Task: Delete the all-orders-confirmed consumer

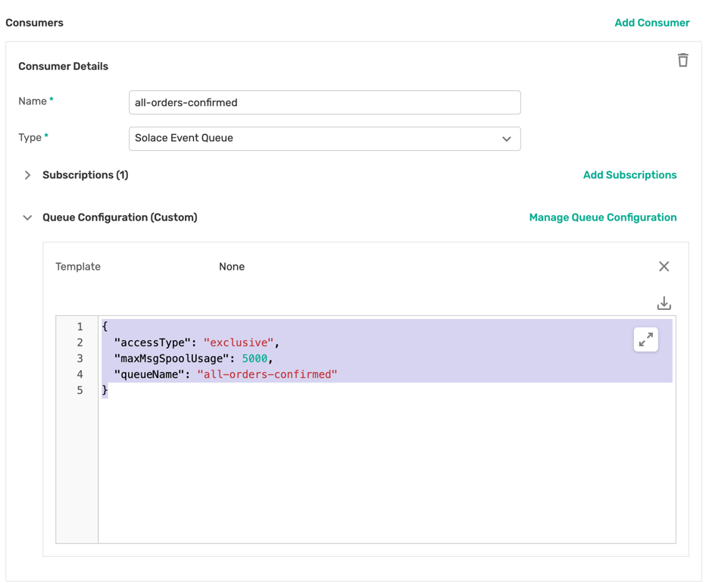Action: tap(683, 59)
